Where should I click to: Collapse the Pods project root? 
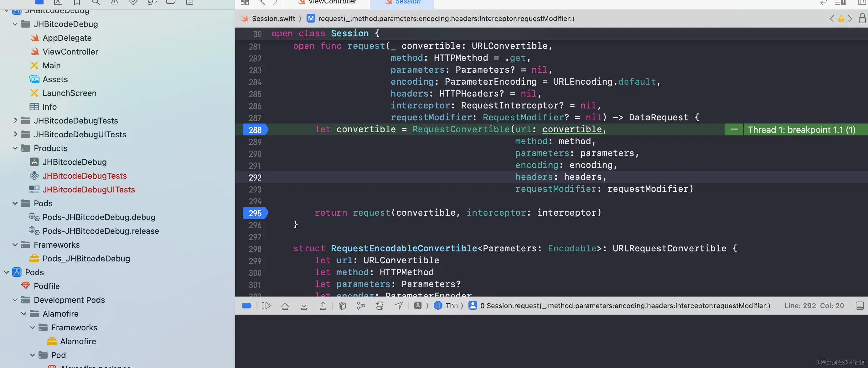tap(6, 272)
